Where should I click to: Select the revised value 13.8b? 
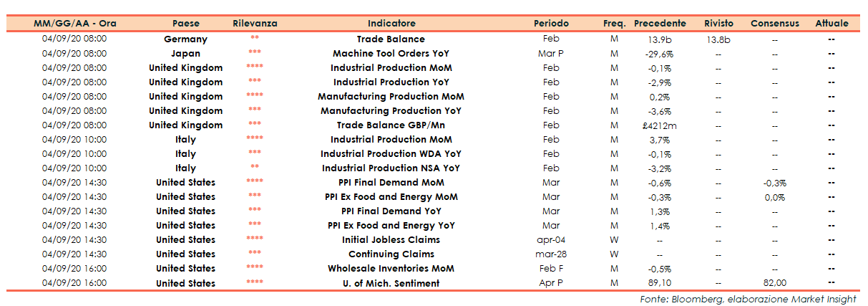(x=718, y=39)
